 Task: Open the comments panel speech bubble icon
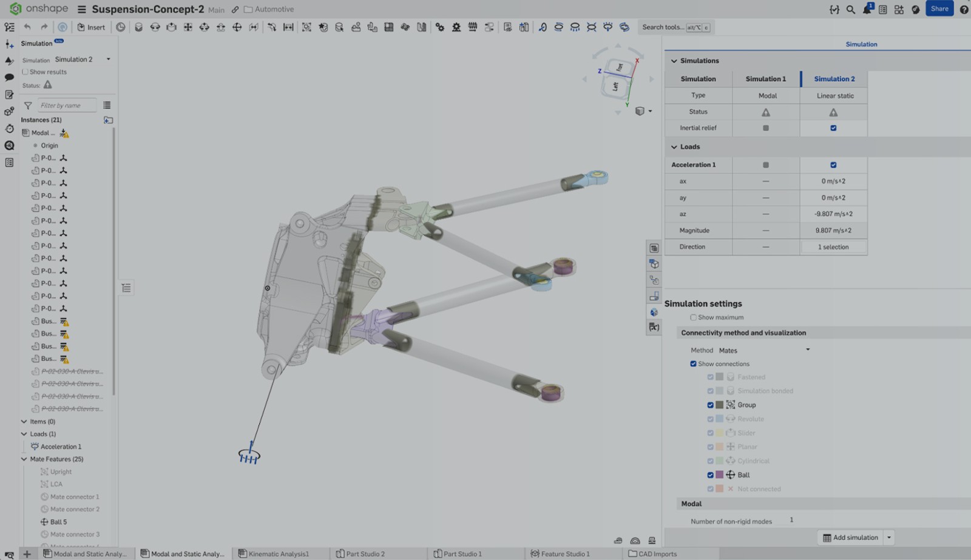coord(9,78)
